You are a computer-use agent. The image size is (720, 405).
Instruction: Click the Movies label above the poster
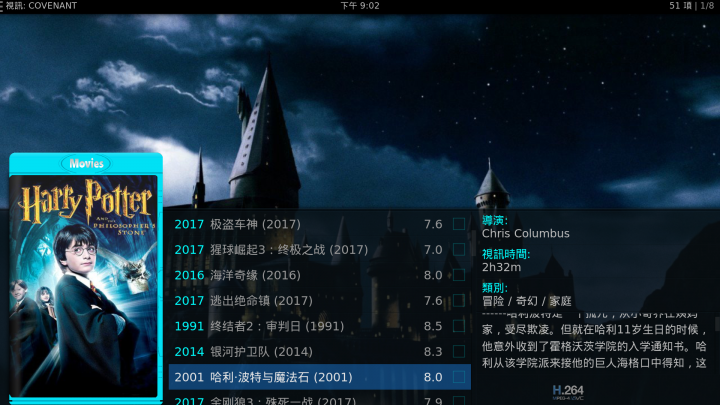[x=86, y=163]
